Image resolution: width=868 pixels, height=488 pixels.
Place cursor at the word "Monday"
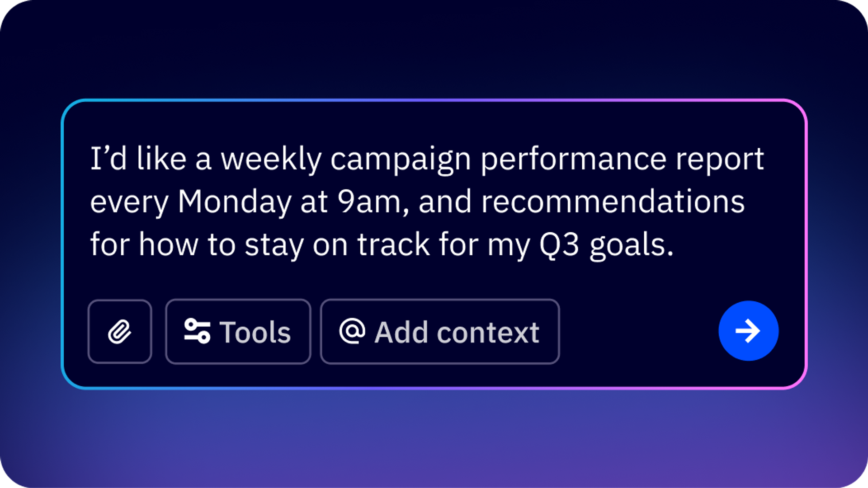235,202
